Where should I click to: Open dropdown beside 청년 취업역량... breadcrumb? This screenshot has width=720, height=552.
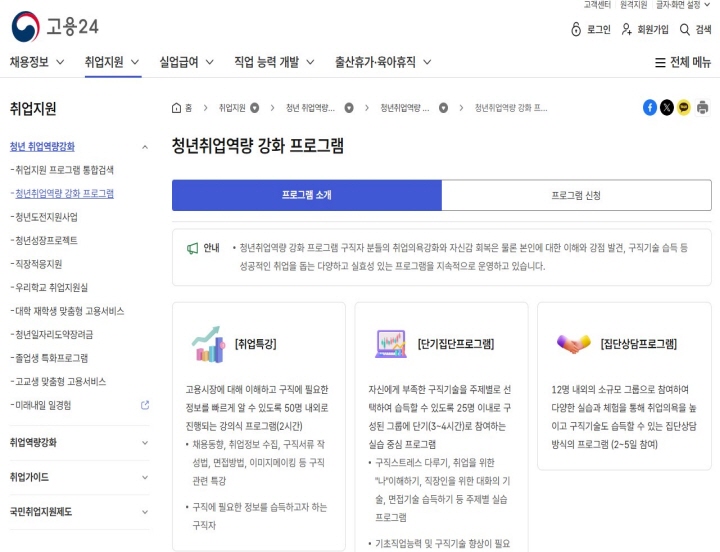point(349,108)
